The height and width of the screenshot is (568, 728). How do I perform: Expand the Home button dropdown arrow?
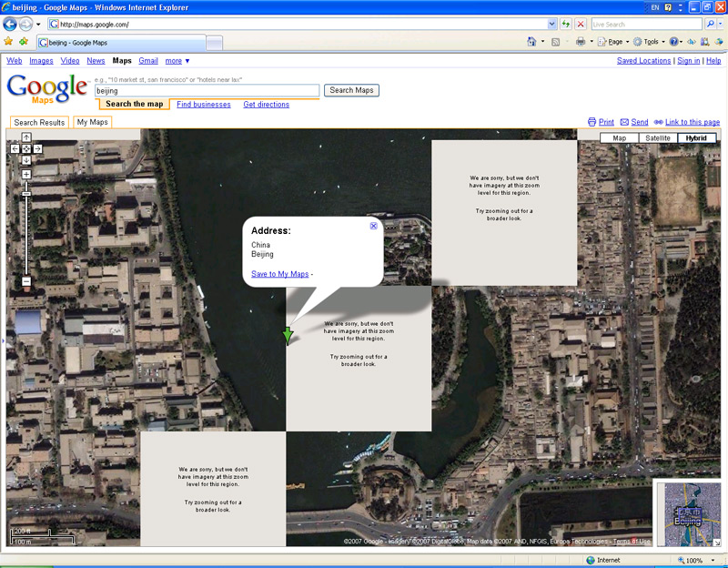pos(542,42)
